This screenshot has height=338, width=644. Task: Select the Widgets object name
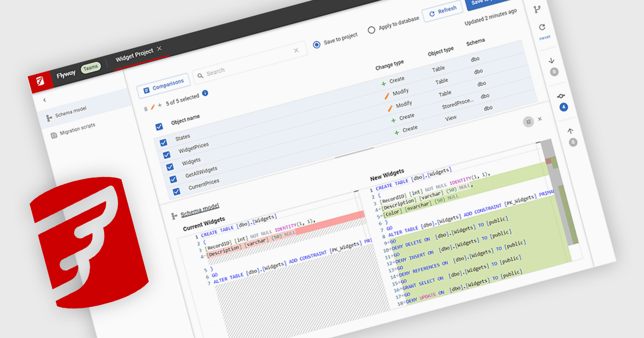tap(191, 161)
